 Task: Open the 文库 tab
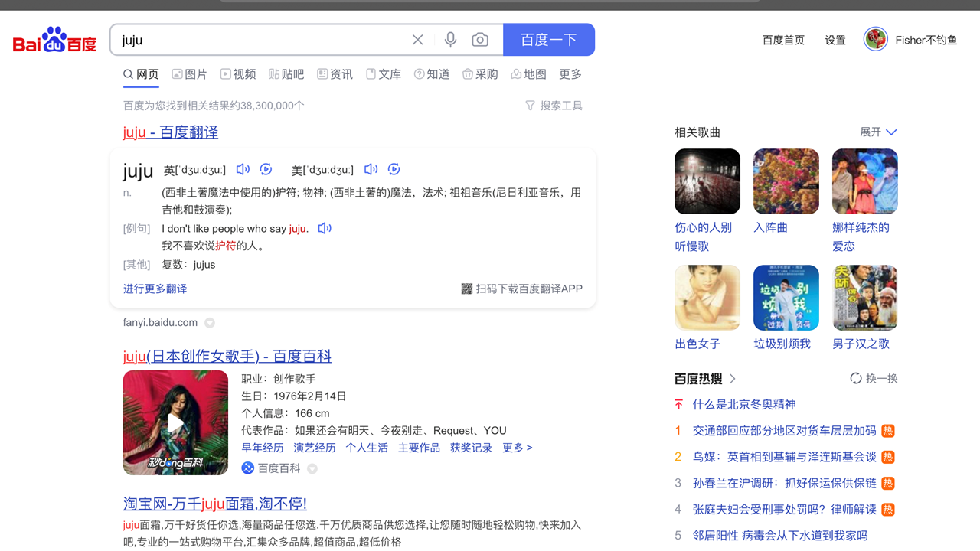384,74
